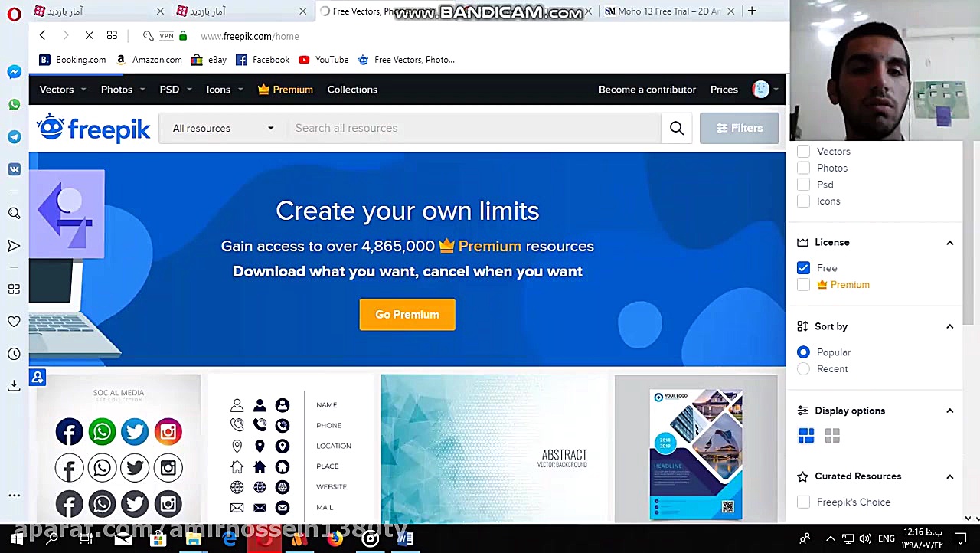Check the Psd filter checkbox
This screenshot has width=980, height=553.
click(803, 185)
